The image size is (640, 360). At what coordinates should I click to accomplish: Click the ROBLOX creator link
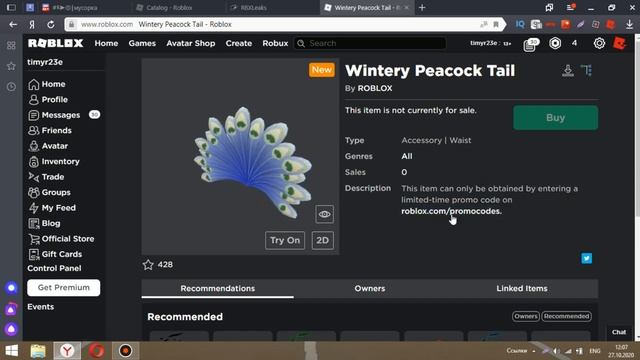[375, 88]
